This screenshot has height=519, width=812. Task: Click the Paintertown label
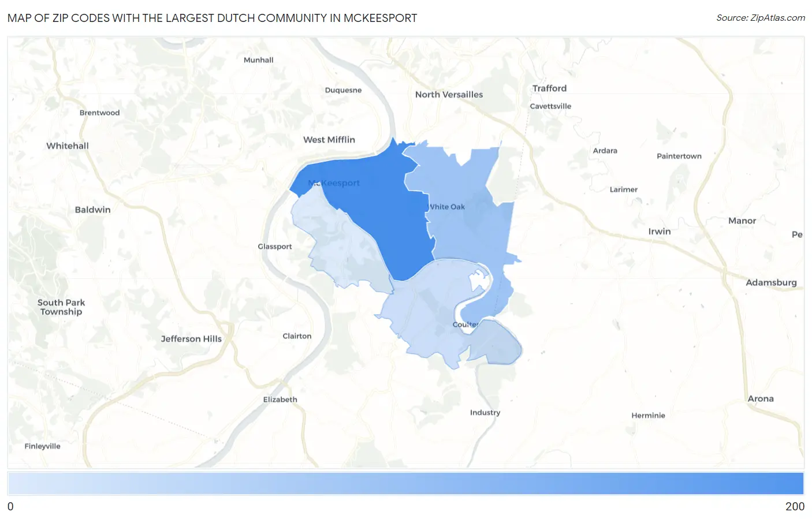(x=679, y=156)
